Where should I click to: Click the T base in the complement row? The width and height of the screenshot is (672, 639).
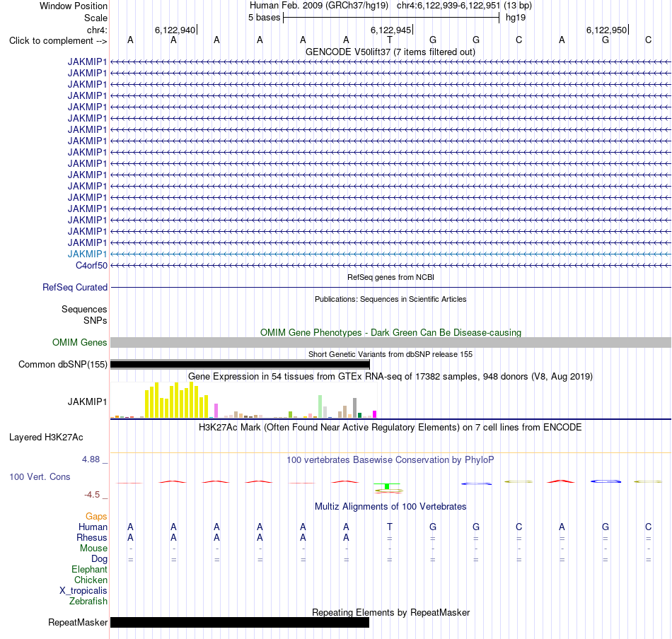[390, 40]
